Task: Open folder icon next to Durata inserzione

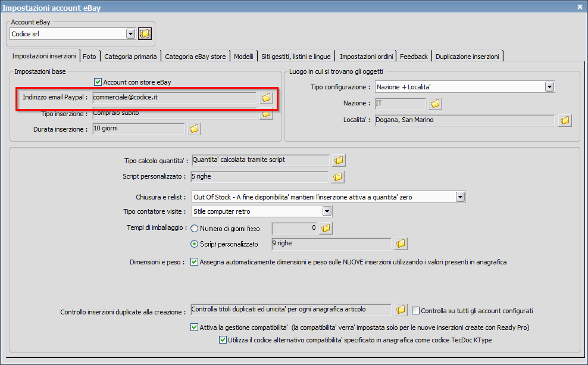Action: (194, 129)
